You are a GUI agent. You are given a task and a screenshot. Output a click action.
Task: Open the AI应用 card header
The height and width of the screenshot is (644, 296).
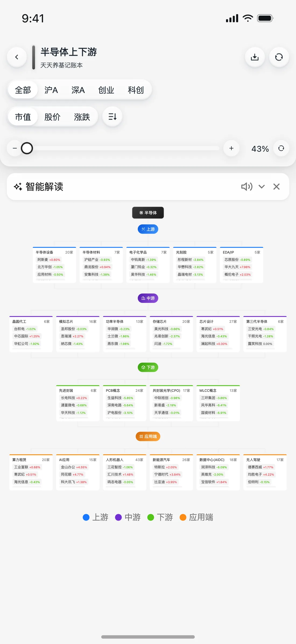pyautogui.click(x=78, y=460)
